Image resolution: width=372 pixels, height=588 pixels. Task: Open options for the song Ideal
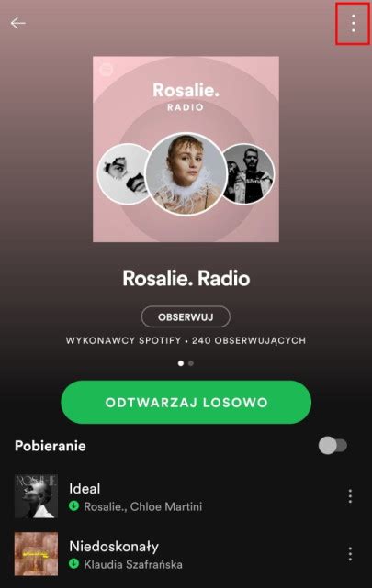point(350,496)
